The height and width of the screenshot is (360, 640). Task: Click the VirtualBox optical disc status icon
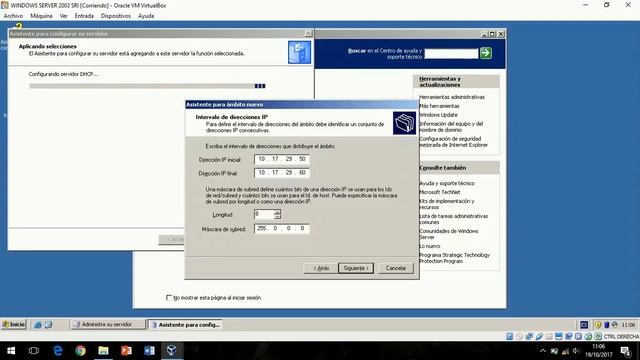coord(519,336)
